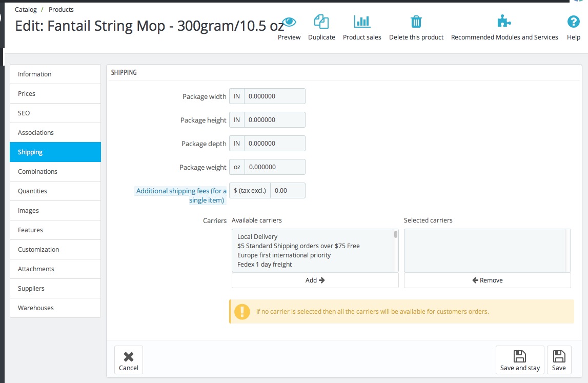Click the Delete this product trash icon

pos(416,22)
